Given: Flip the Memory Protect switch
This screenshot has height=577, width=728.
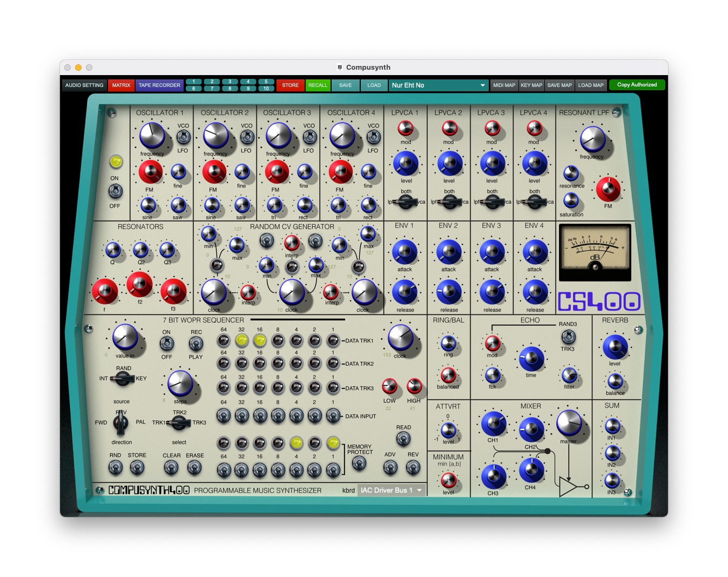Looking at the screenshot, I should [x=359, y=464].
